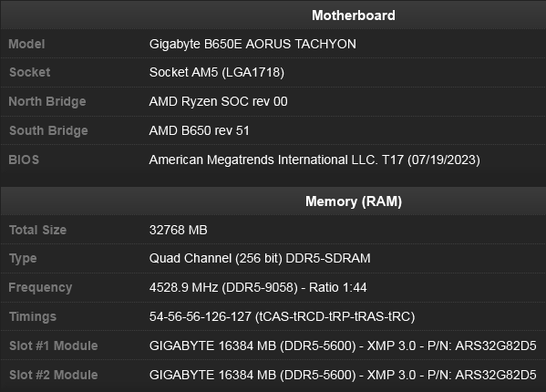Click the Model row label

click(26, 44)
